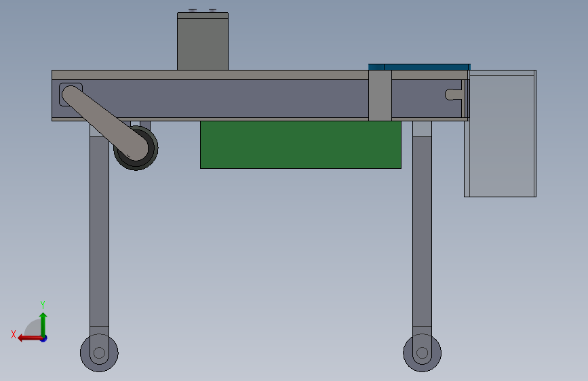Screen dimensions: 588x381
Task: Select the green box under the frame
Action: pos(300,145)
